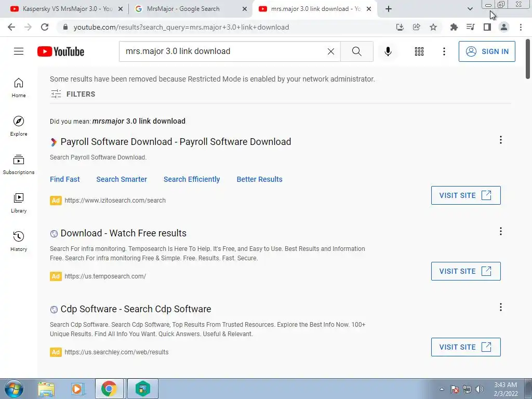Image resolution: width=532 pixels, height=399 pixels.
Task: Click the browser forward arrow
Action: (x=28, y=27)
